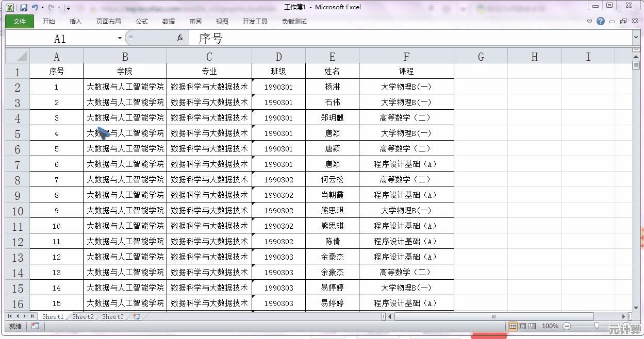Click the macro recording icon in status bar

(35, 326)
